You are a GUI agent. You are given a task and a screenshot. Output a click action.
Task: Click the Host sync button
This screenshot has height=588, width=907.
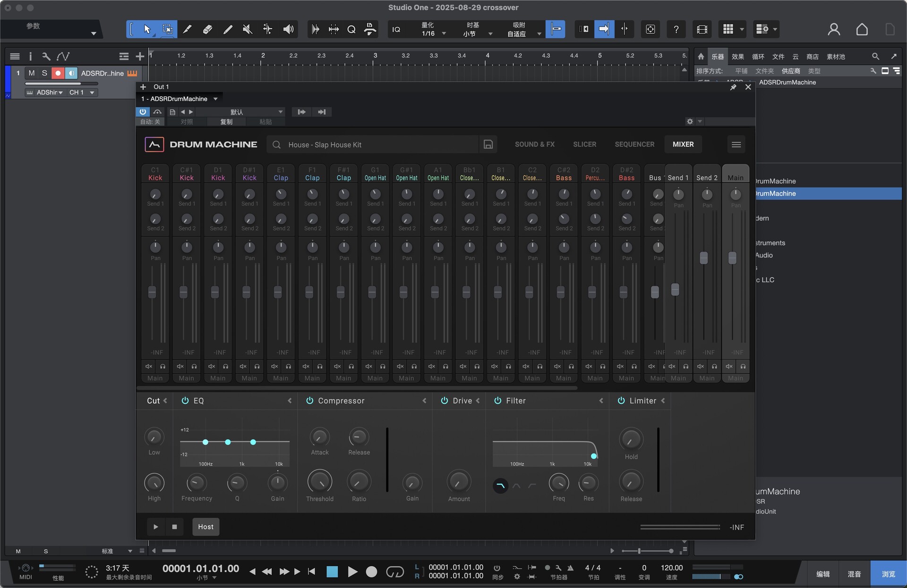pyautogui.click(x=205, y=527)
